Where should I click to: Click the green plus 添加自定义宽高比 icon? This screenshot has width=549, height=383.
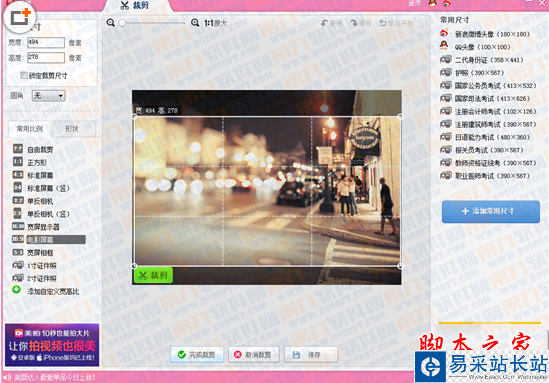coord(16,290)
